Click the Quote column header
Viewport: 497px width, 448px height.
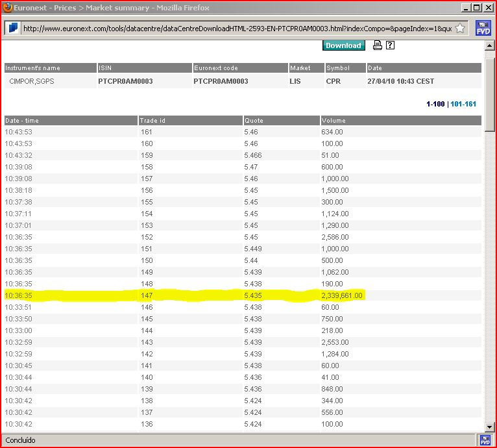click(282, 121)
